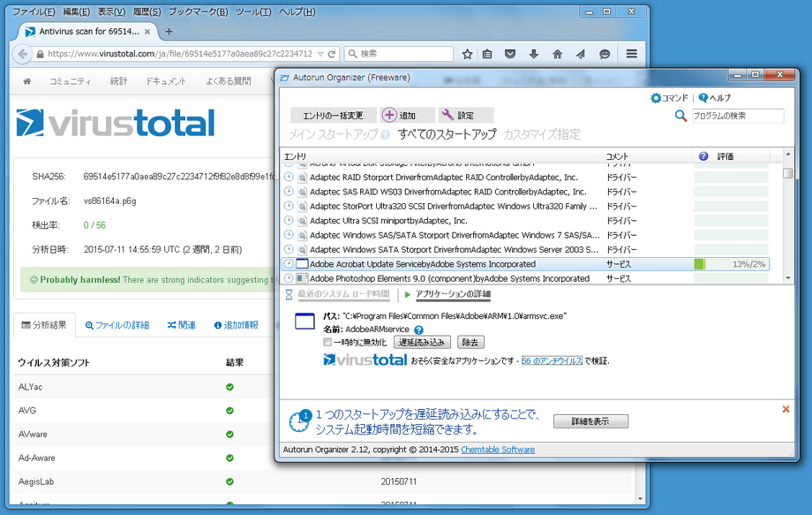
Task: Open the Firefox hamburger menu
Action: tap(632, 54)
